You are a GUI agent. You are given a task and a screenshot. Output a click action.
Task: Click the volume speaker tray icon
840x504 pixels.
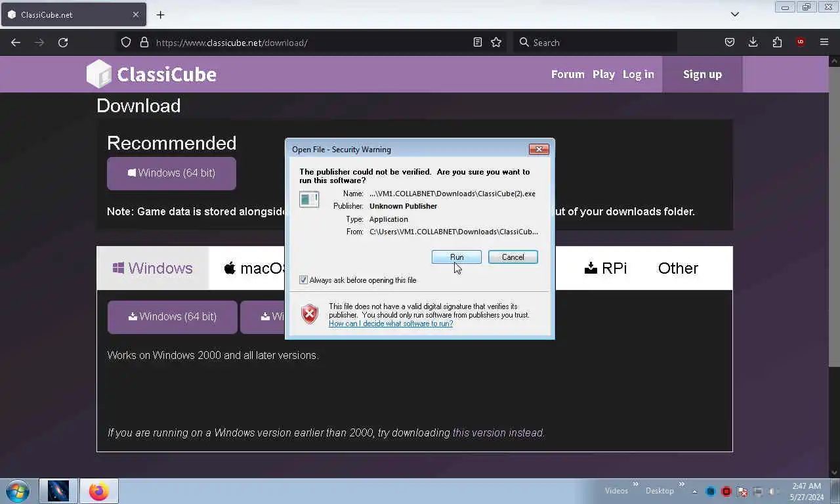[x=774, y=492]
